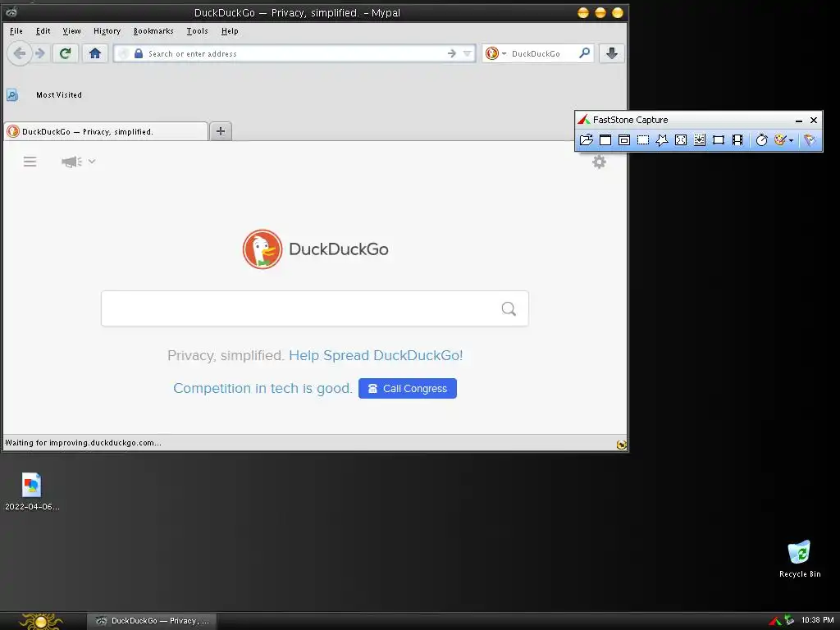Follow Competition in tech is good link
The image size is (840, 630).
click(x=262, y=388)
